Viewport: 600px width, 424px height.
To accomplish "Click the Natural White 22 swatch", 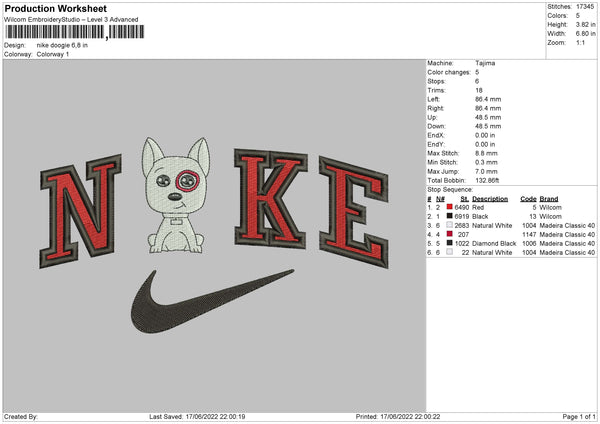I will [x=450, y=252].
